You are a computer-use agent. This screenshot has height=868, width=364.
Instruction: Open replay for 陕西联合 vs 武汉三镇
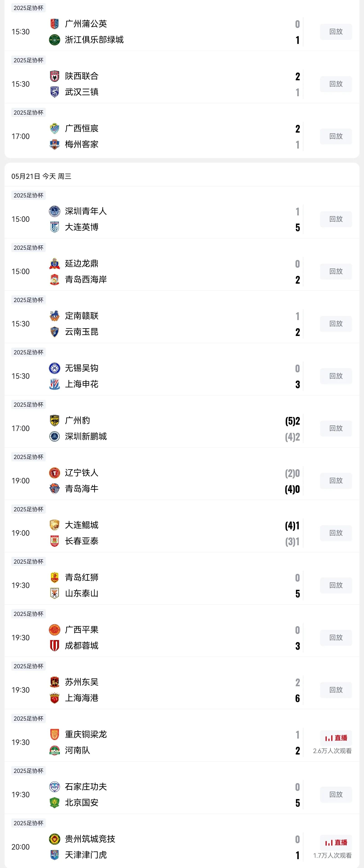coord(336,84)
